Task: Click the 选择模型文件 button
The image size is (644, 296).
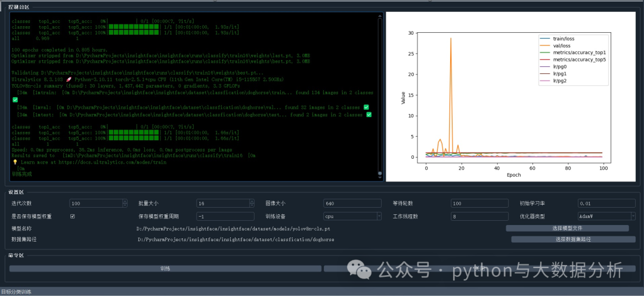Action: (x=567, y=228)
